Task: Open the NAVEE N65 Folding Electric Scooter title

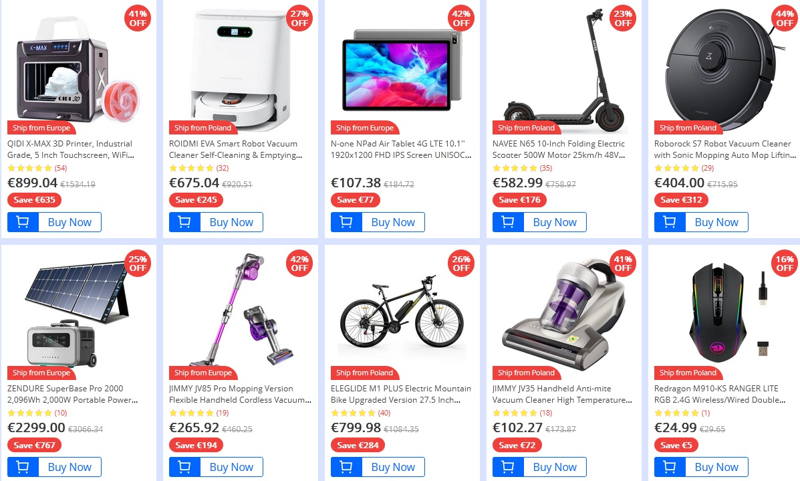Action: click(x=560, y=149)
